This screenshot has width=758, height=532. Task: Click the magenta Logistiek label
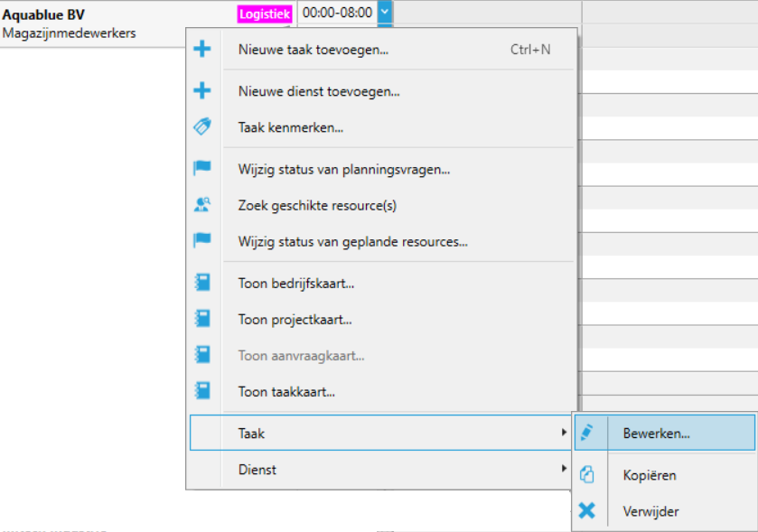265,14
